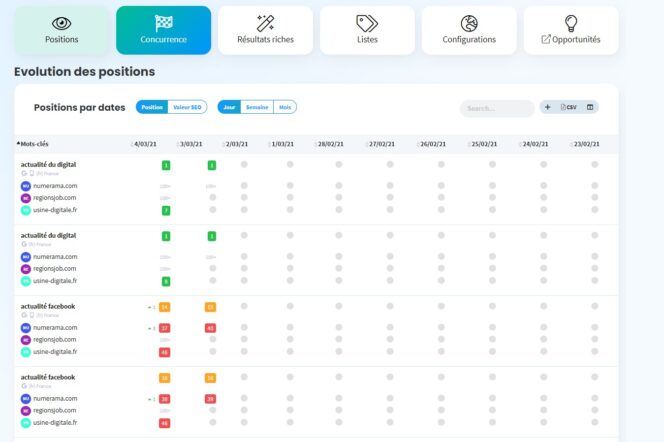664x442 pixels.
Task: Click the Evolution des positions heading
Action: (x=85, y=72)
